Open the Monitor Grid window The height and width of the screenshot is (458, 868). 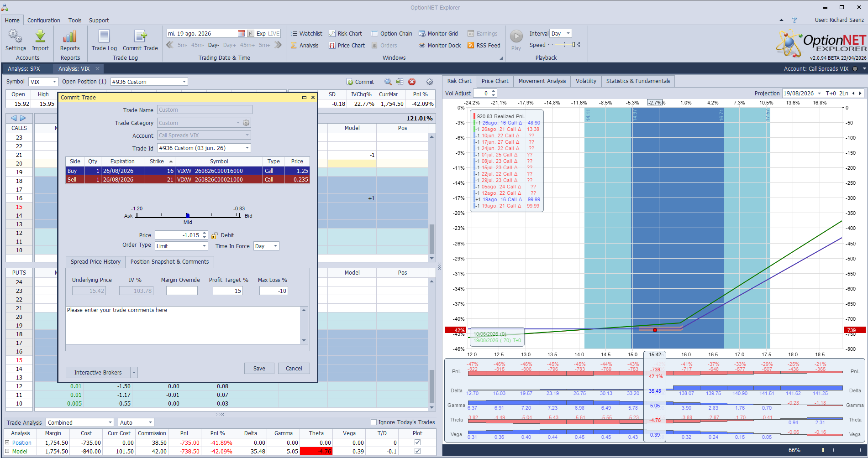(438, 33)
